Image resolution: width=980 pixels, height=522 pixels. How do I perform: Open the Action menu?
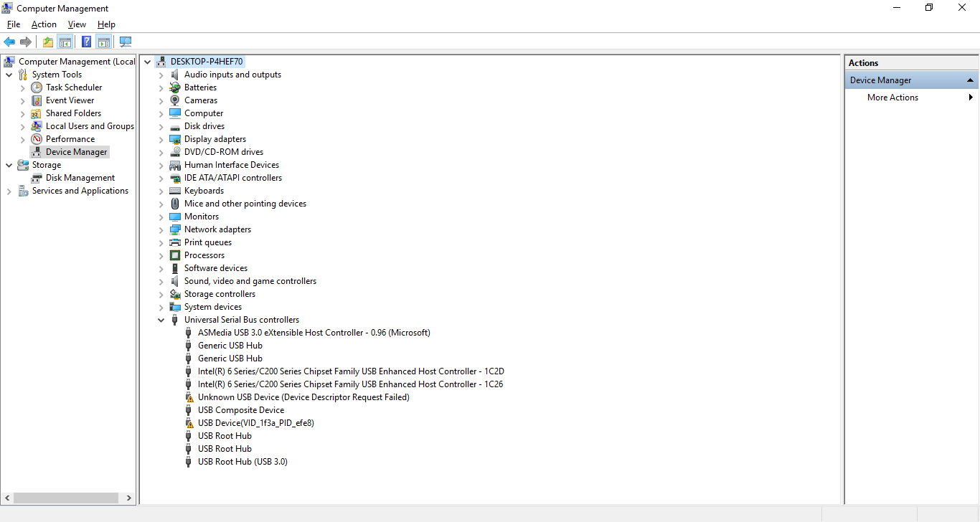click(44, 24)
